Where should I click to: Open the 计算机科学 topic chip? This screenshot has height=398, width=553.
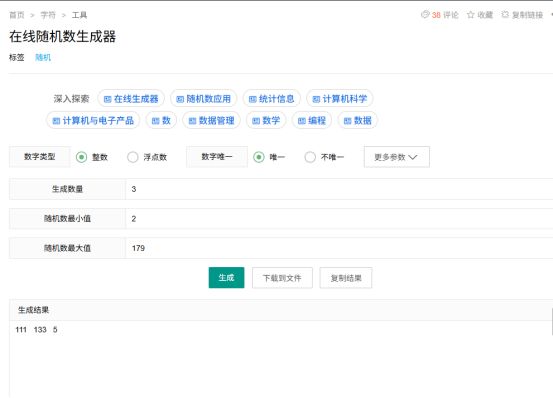pyautogui.click(x=340, y=99)
